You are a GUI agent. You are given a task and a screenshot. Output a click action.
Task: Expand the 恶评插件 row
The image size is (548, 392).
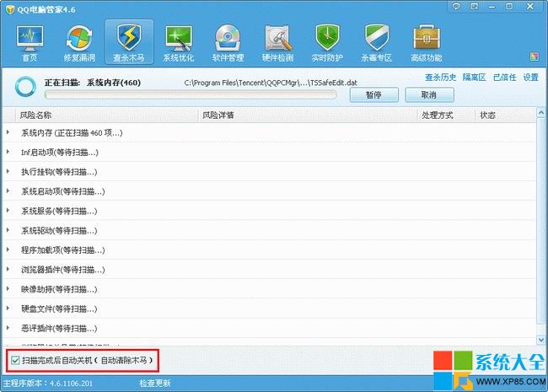click(x=8, y=328)
